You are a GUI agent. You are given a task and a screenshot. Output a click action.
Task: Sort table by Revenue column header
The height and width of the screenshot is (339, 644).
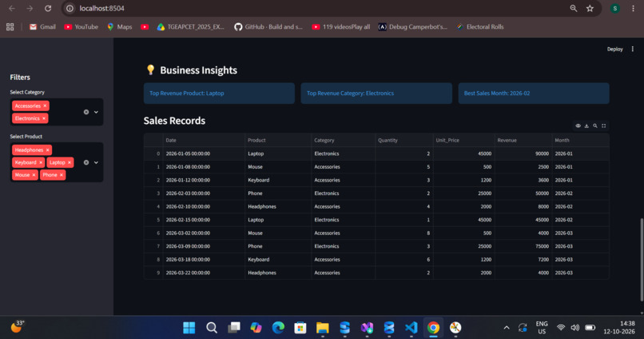pos(523,140)
